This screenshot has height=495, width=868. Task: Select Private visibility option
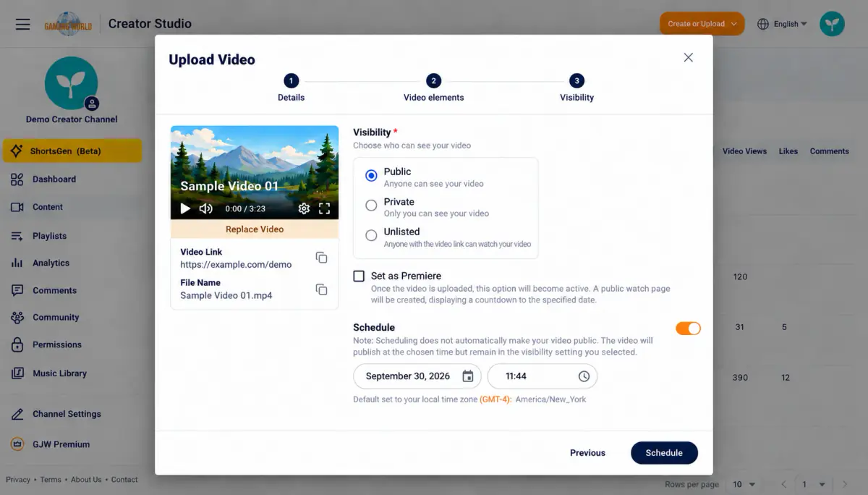click(x=371, y=206)
